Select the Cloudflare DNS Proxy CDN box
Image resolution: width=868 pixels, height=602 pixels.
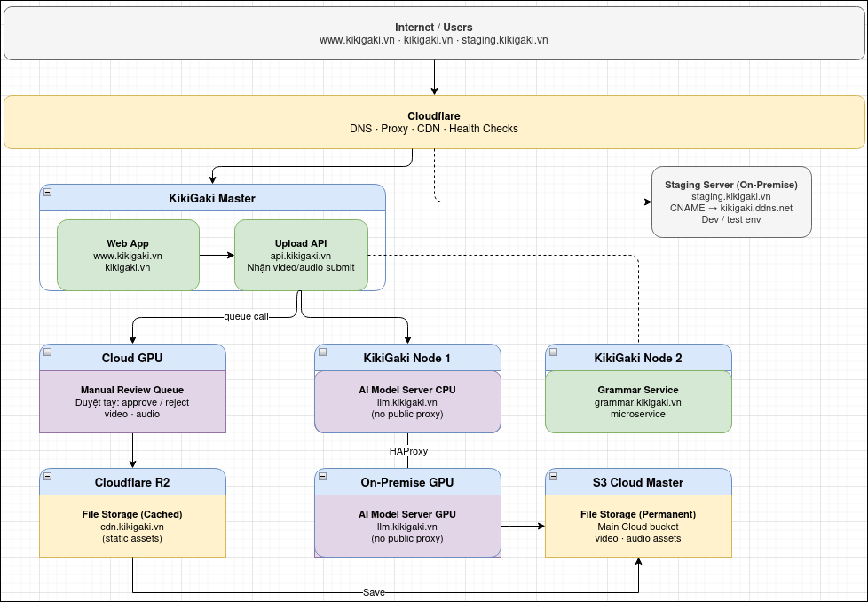[434, 122]
